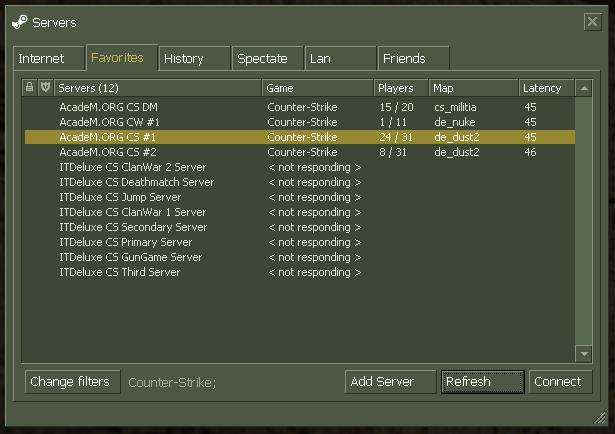Select ITDeluxe CS ClanWar 1 Server
The height and width of the screenshot is (434, 615).
(x=300, y=212)
